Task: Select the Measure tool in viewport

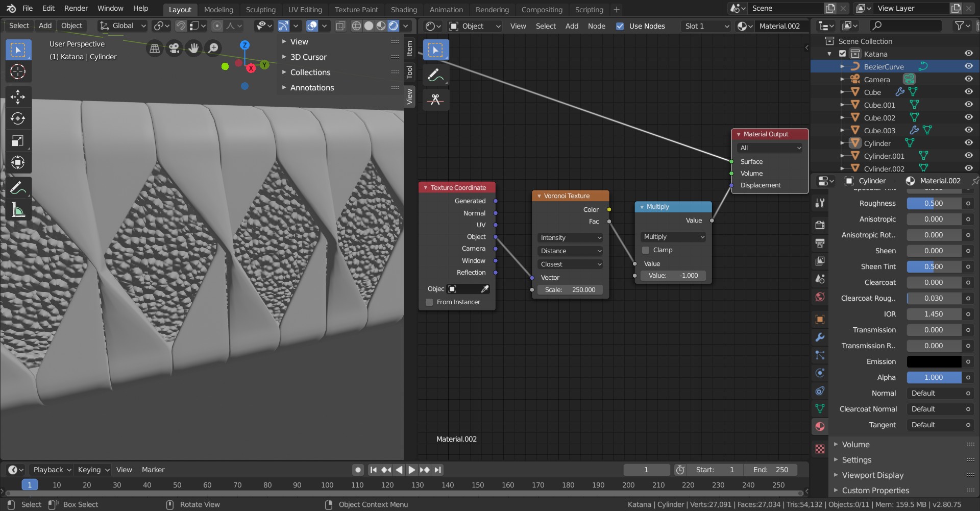Action: [18, 210]
